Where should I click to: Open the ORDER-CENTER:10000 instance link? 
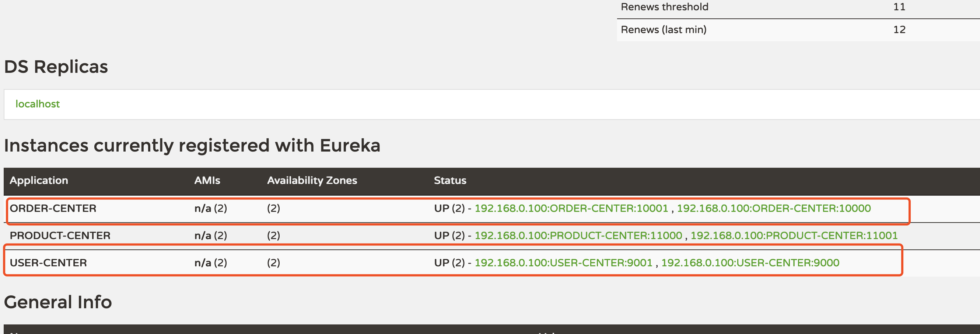click(773, 208)
